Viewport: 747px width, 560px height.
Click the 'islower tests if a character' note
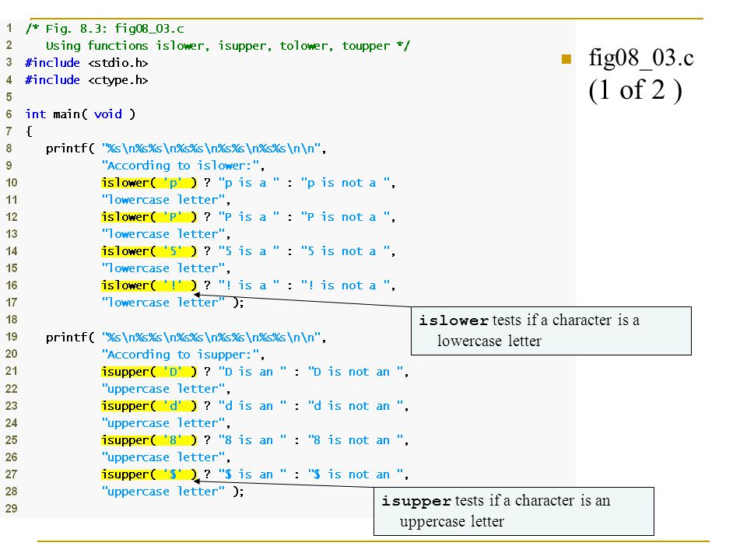[x=551, y=331]
